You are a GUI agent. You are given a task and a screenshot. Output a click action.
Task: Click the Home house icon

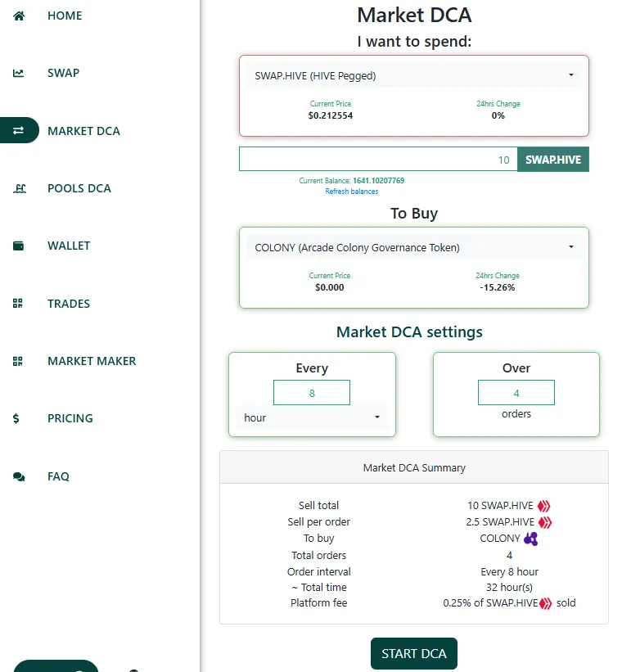point(19,16)
